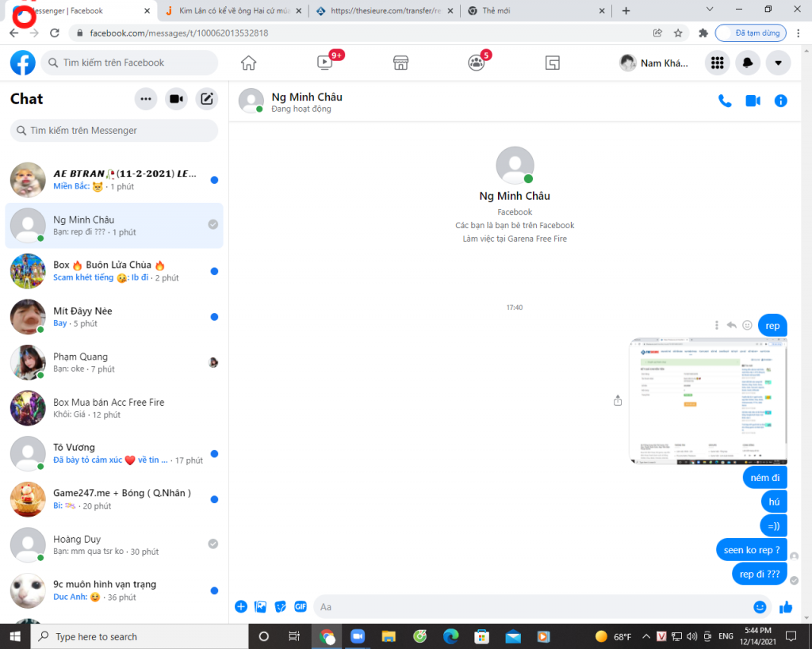
Task: Attach a photo file to message
Action: (261, 607)
